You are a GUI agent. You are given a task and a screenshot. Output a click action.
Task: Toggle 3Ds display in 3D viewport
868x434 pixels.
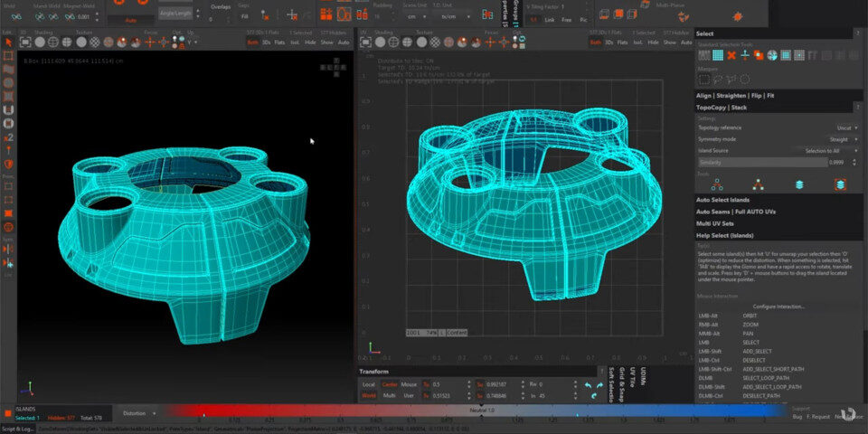[x=266, y=42]
